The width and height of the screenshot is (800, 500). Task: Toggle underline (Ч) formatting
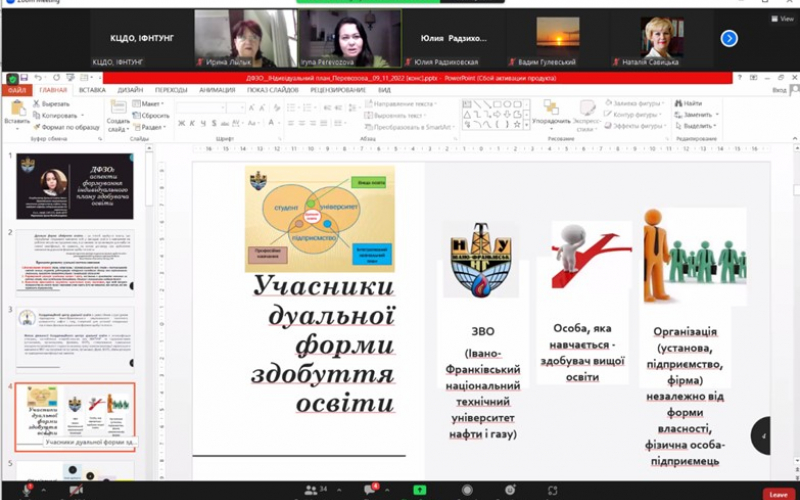203,123
